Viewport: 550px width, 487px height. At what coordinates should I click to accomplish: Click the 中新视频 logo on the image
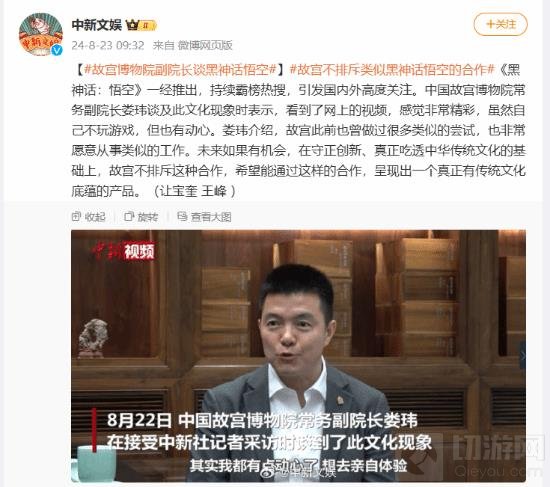tap(123, 251)
